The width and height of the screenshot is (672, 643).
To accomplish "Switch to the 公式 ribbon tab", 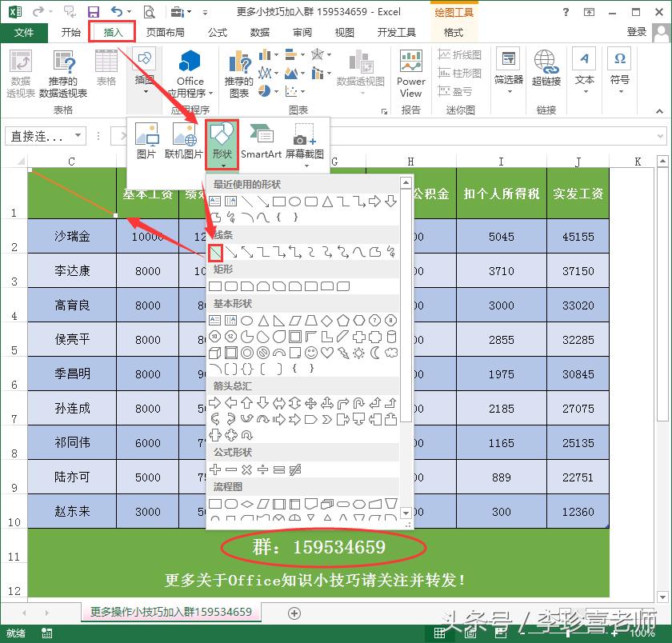I will coord(218,32).
